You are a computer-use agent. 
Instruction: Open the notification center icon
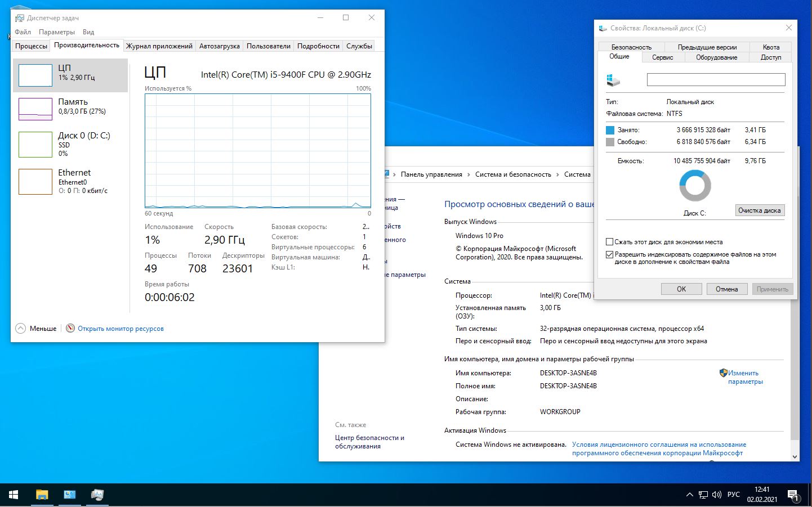793,495
